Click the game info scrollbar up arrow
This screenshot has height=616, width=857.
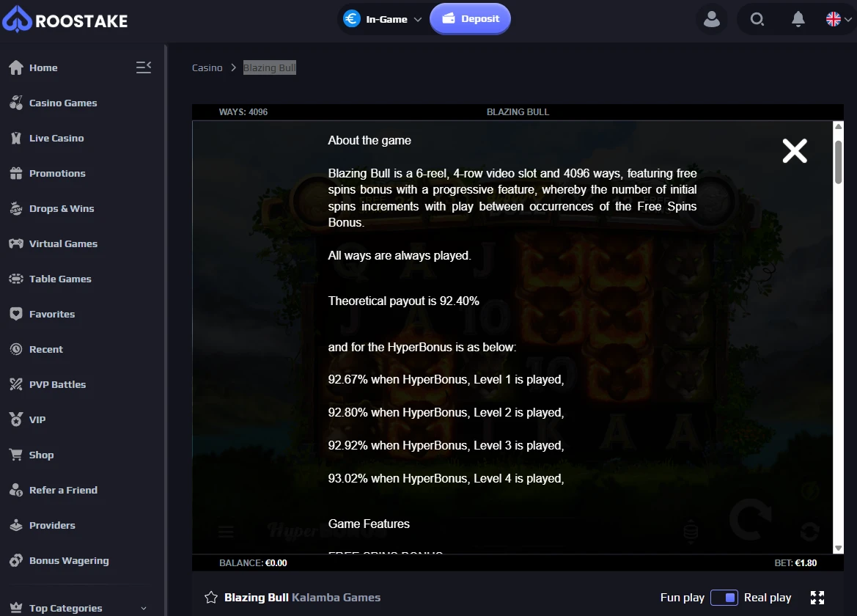[838, 126]
